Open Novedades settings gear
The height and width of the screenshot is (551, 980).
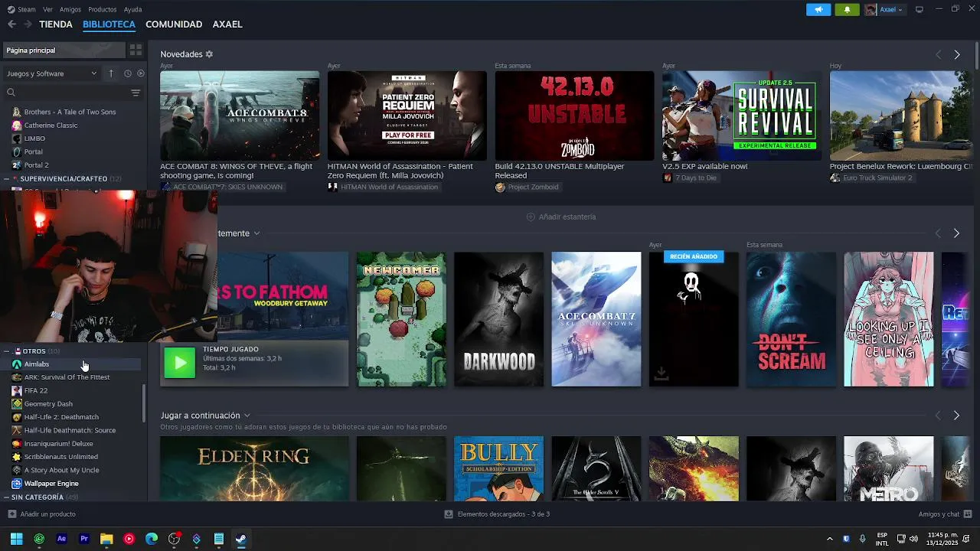pyautogui.click(x=209, y=54)
